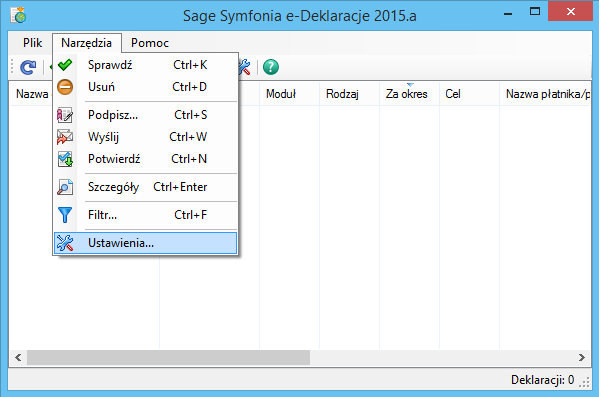Viewport: 599px width, 397px height.
Task: Click the wrench icon beside Ustawienia
Action: 65,243
